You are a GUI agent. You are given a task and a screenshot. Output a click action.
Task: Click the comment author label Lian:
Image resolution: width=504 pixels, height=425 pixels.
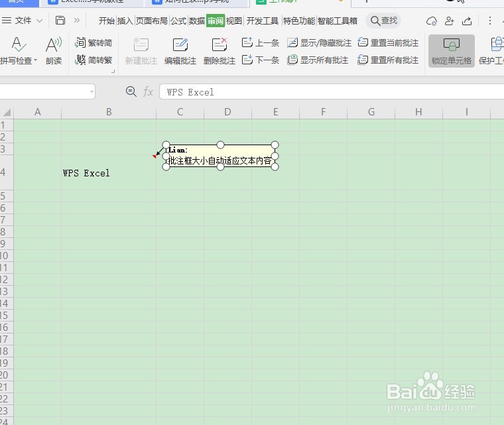click(x=178, y=150)
